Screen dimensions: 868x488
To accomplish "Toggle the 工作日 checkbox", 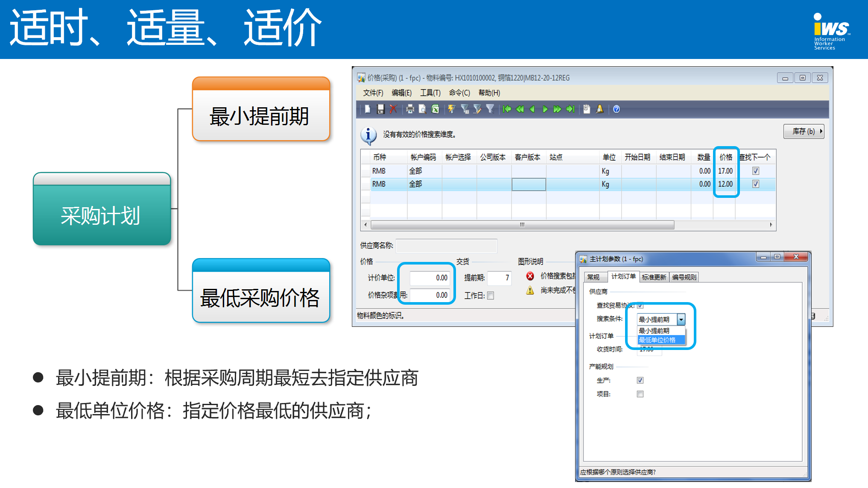I will coord(491,296).
